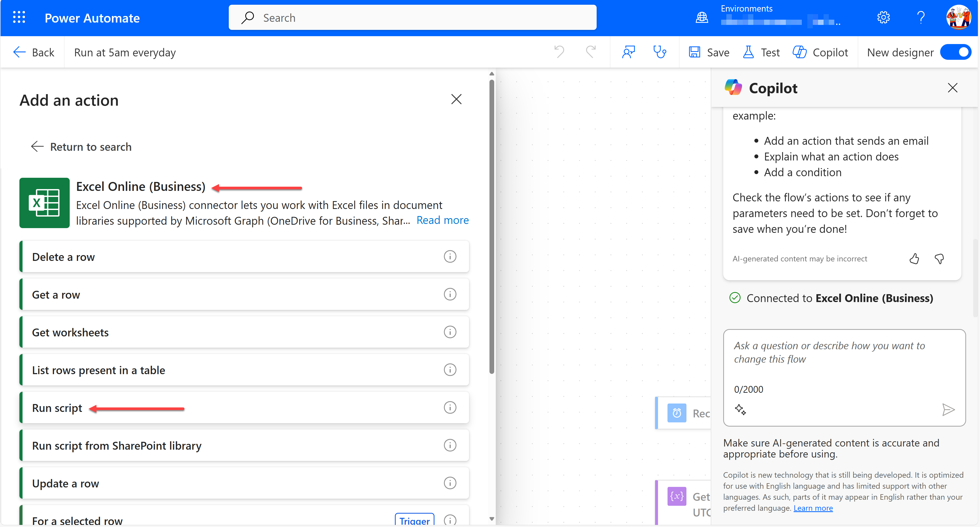Select Run script from SharePoint library

click(x=244, y=445)
